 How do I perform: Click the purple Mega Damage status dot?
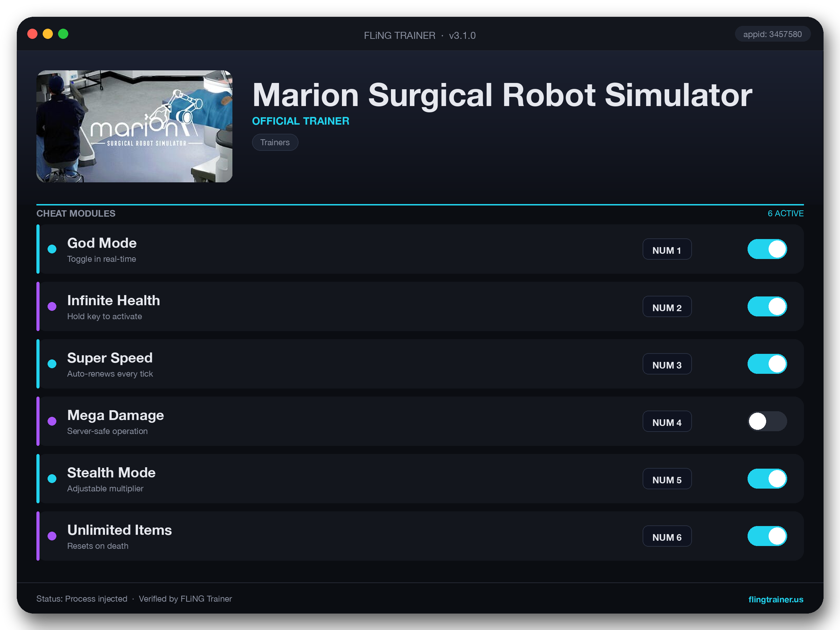click(x=52, y=421)
